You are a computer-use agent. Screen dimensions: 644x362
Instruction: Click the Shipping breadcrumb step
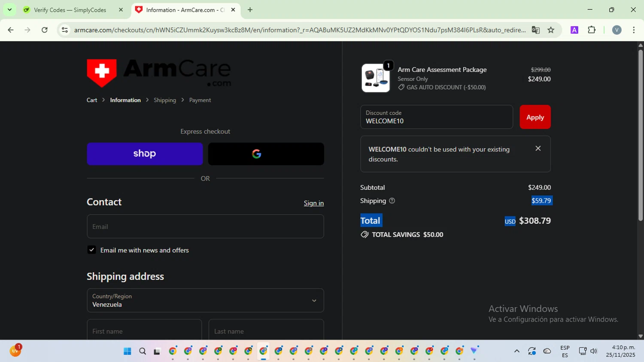165,100
